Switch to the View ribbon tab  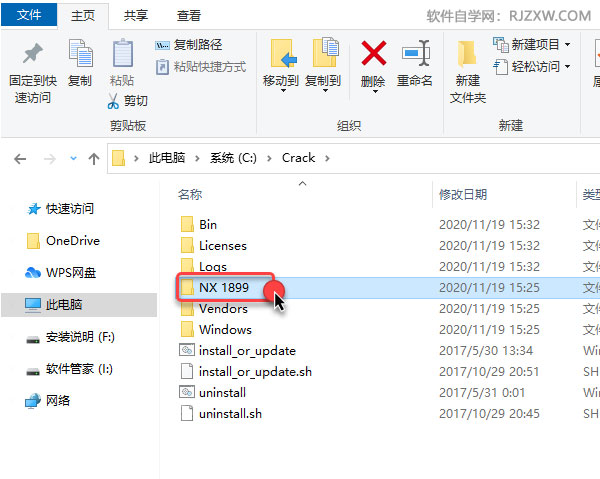coord(189,15)
